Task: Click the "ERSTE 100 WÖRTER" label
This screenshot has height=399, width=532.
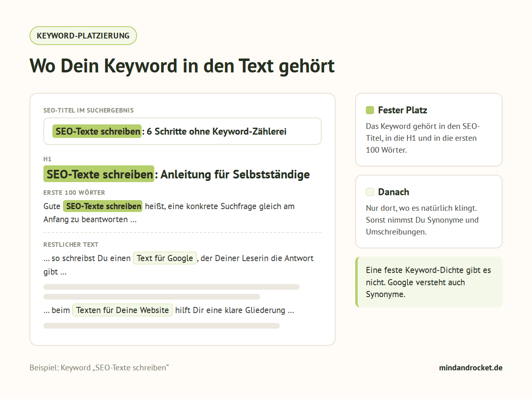Action: (74, 192)
